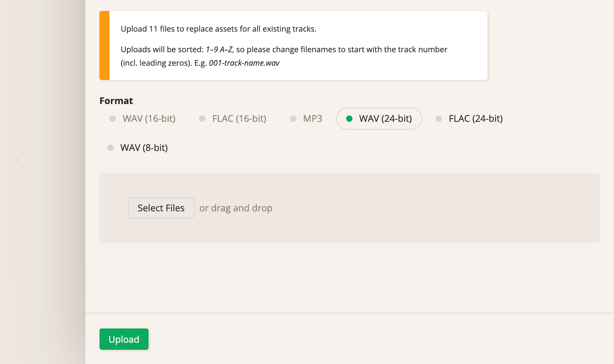Click the small triangle arrow in sidebar
The height and width of the screenshot is (364, 614).
[x=17, y=161]
